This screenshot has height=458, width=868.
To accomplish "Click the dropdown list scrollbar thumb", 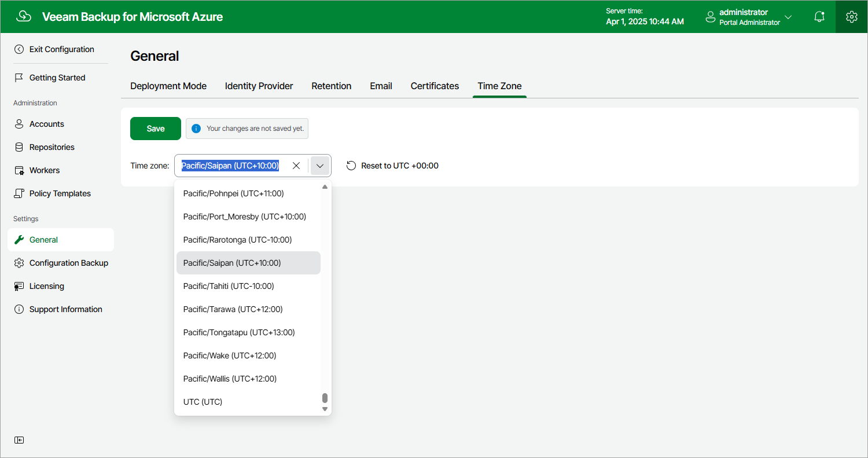I will [x=325, y=398].
